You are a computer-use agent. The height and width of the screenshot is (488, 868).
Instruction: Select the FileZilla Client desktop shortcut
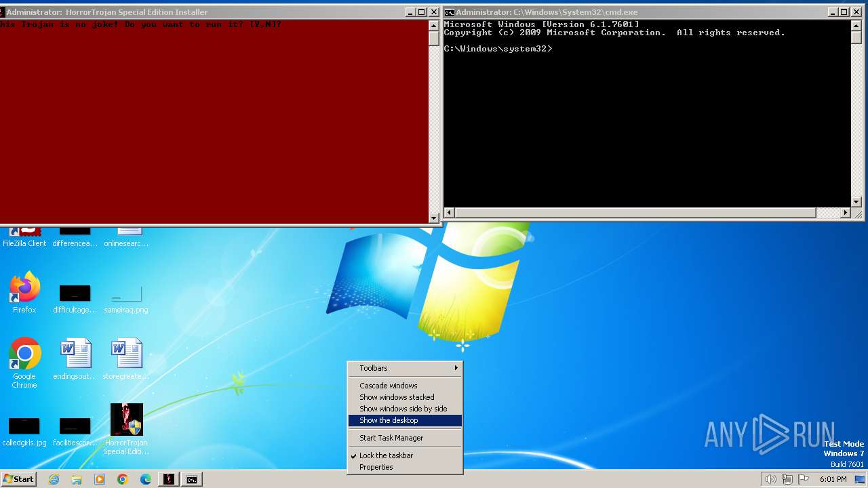pos(24,237)
